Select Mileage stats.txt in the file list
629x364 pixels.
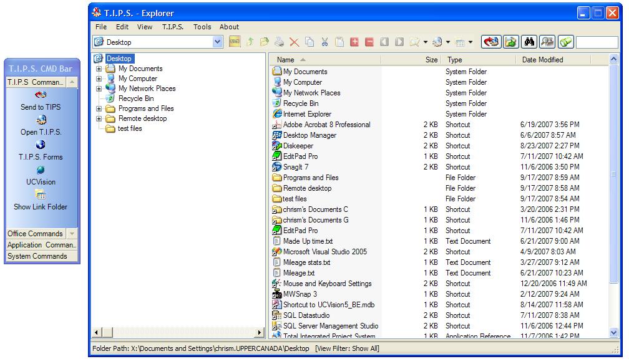pos(306,262)
